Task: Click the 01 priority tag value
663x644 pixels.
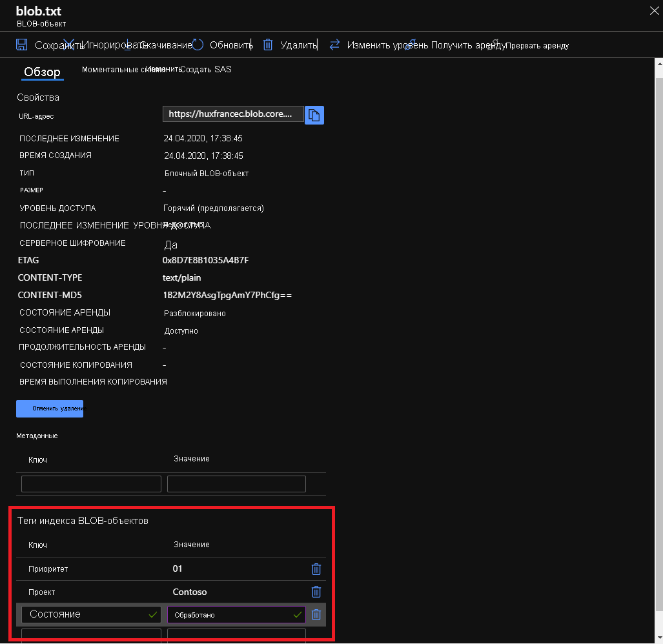Action: click(178, 569)
